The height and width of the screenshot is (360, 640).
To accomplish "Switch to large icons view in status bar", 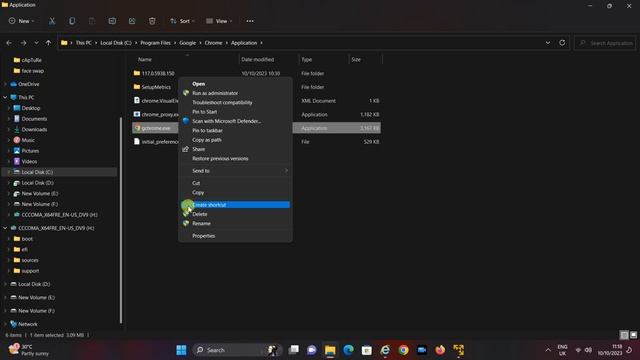I will click(x=633, y=335).
